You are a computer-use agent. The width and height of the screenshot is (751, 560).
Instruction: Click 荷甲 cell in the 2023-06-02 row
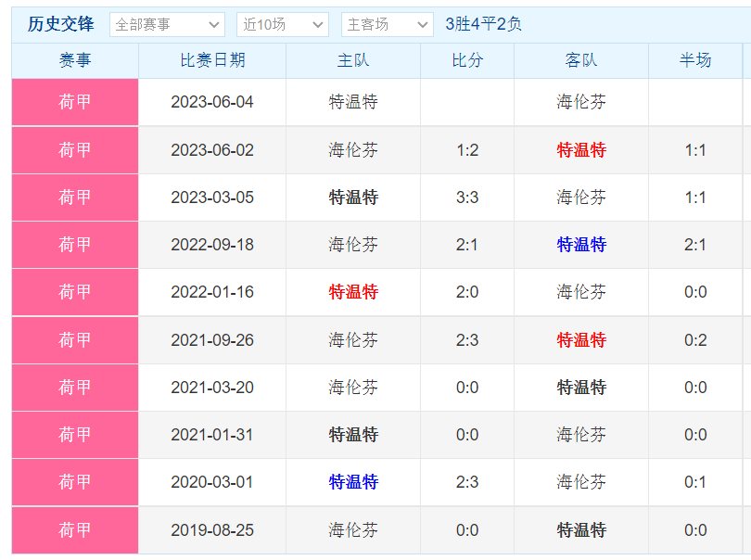tap(75, 150)
